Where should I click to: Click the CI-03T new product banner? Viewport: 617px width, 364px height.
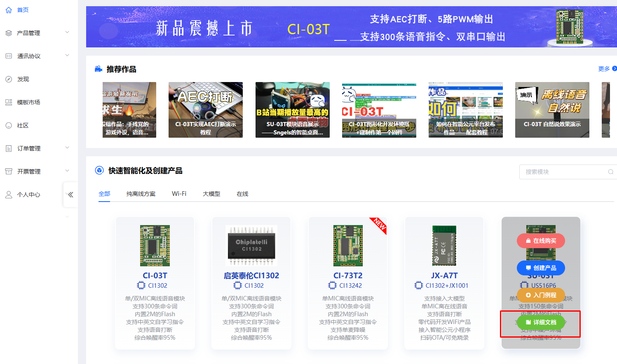pyautogui.click(x=352, y=27)
